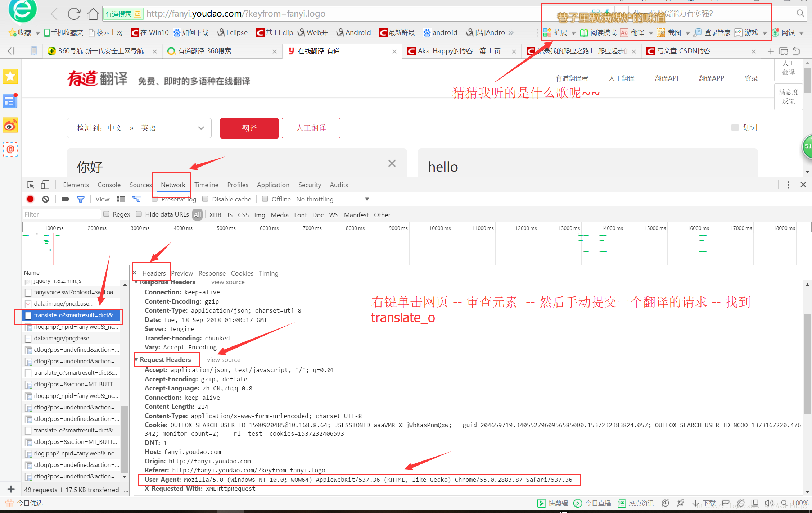Click the headers pane vertical scrollbar
812x513 pixels.
[x=807, y=364]
